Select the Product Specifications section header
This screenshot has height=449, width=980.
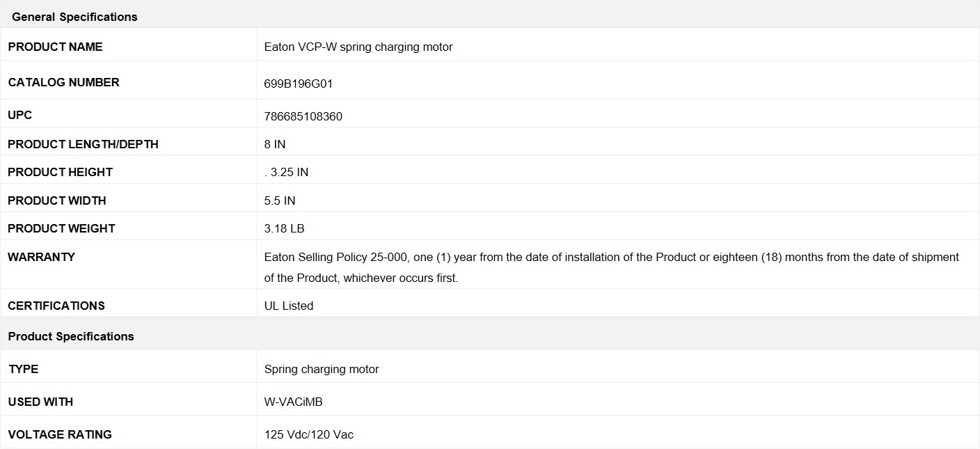[71, 336]
